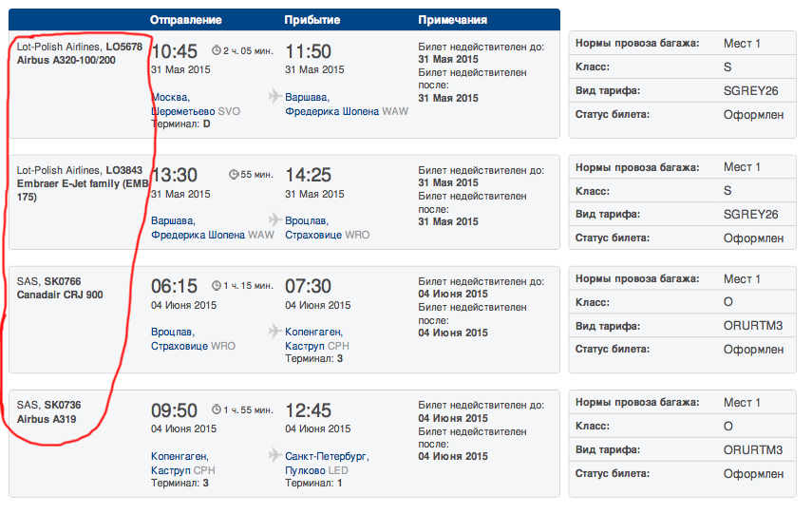Click the clock icon next to 55 мин.
This screenshot has height=514, width=812.
coord(234,174)
